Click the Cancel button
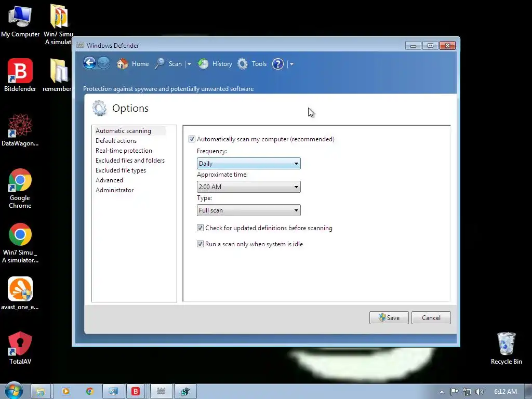 (431, 317)
